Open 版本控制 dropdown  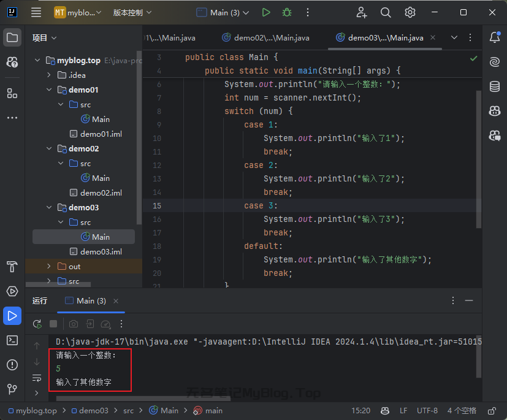132,13
